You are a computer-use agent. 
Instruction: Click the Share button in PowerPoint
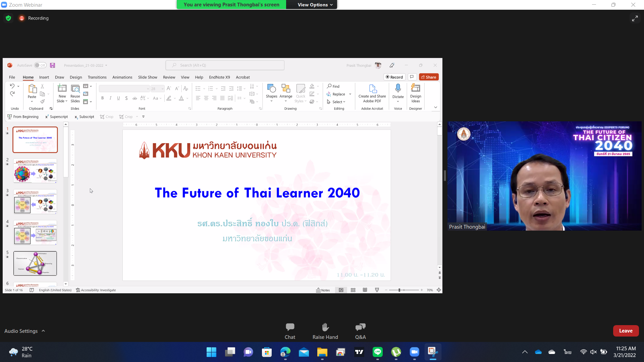tap(429, 77)
